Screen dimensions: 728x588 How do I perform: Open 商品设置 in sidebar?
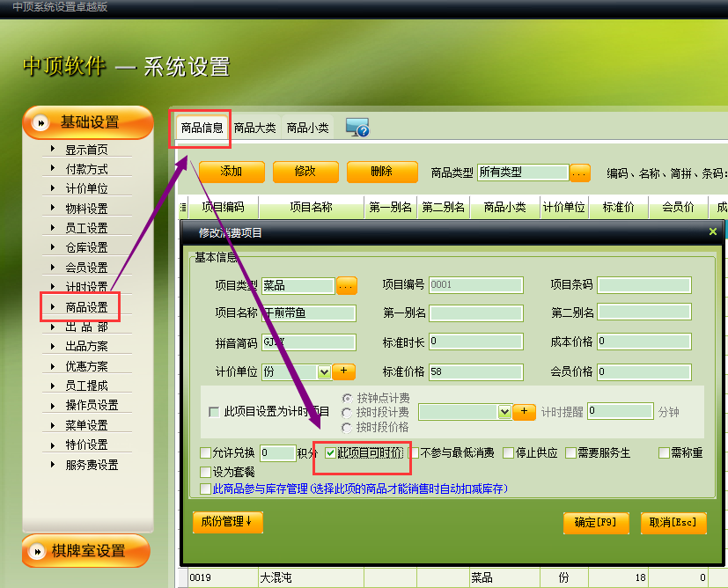click(86, 307)
